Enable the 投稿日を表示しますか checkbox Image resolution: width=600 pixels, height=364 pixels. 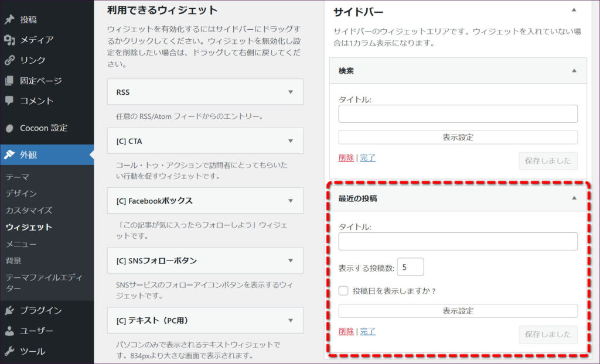click(x=344, y=291)
